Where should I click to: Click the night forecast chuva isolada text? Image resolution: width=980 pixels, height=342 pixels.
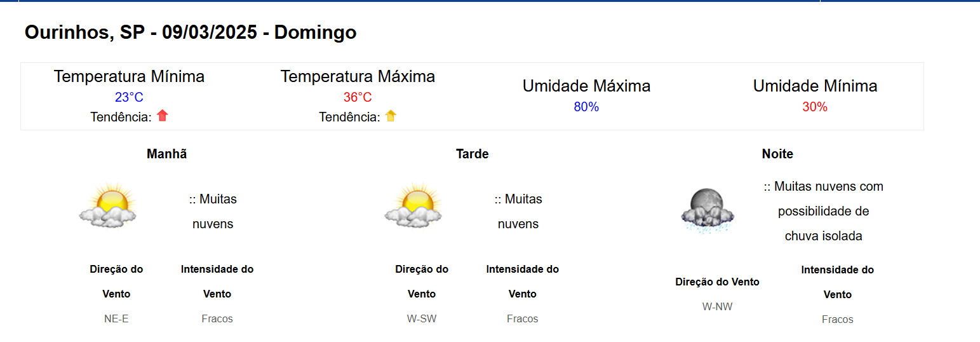tap(823, 236)
